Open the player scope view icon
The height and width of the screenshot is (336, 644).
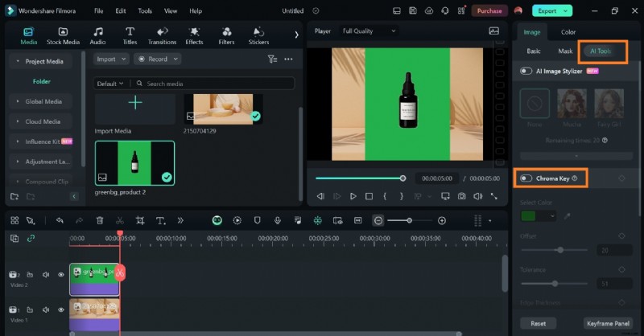click(x=493, y=31)
